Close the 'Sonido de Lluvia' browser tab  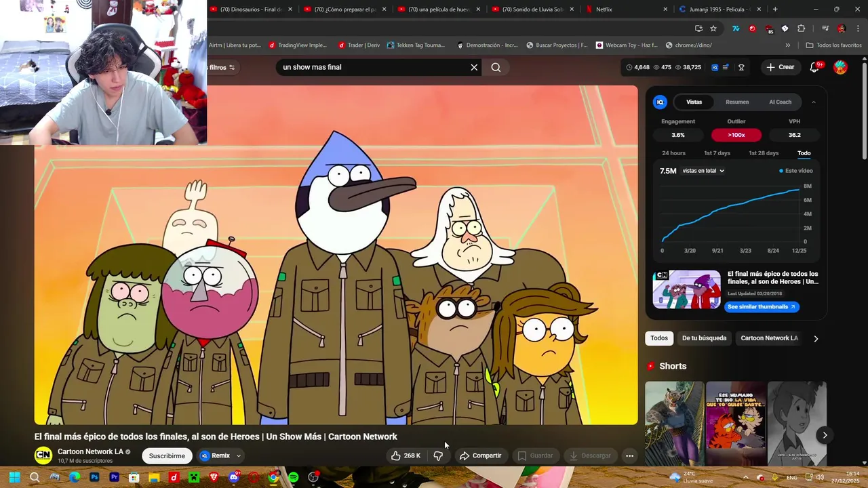pyautogui.click(x=572, y=9)
